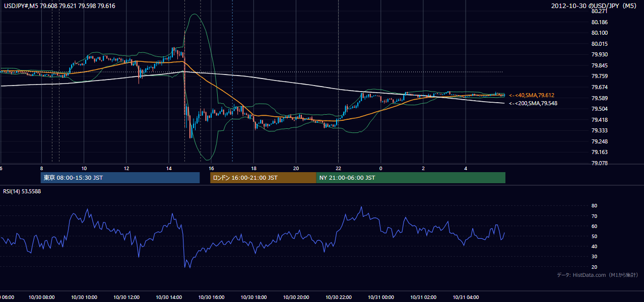Click the 10/30 08:00 time label
Viewport: 644px width, 302px height.
[42, 297]
